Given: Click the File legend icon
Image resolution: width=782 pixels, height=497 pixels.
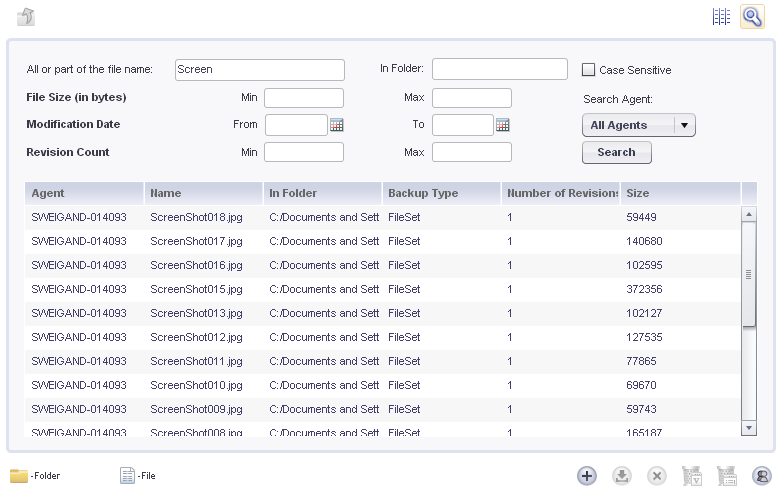Looking at the screenshot, I should pos(127,476).
